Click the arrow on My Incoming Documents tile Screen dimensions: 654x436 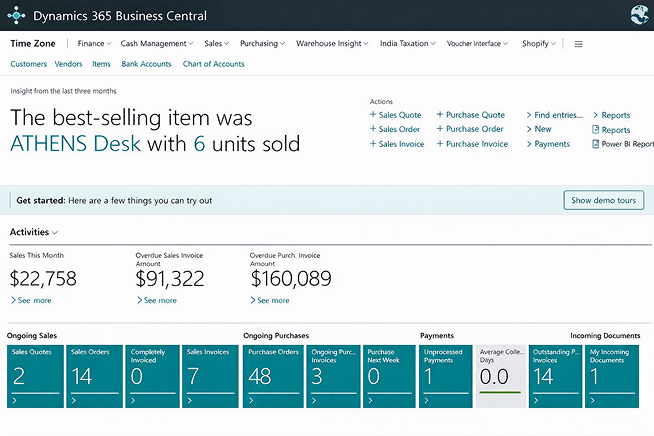click(593, 401)
